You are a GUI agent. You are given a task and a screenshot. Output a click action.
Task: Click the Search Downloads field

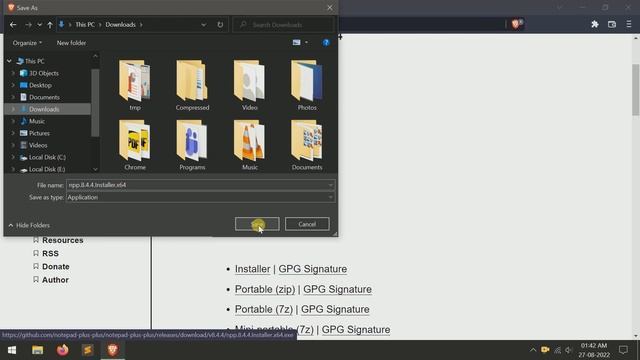[284, 25]
